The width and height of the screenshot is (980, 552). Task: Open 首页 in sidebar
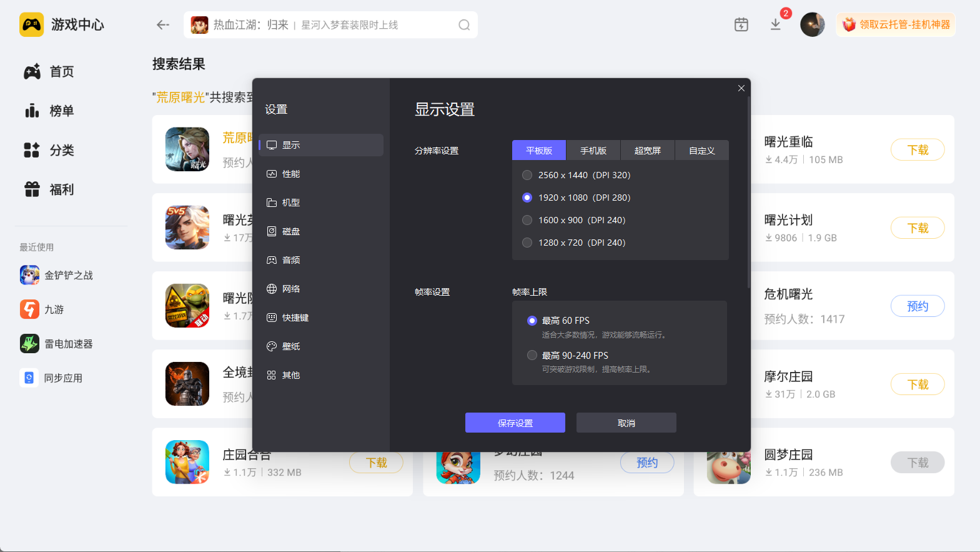pos(49,72)
